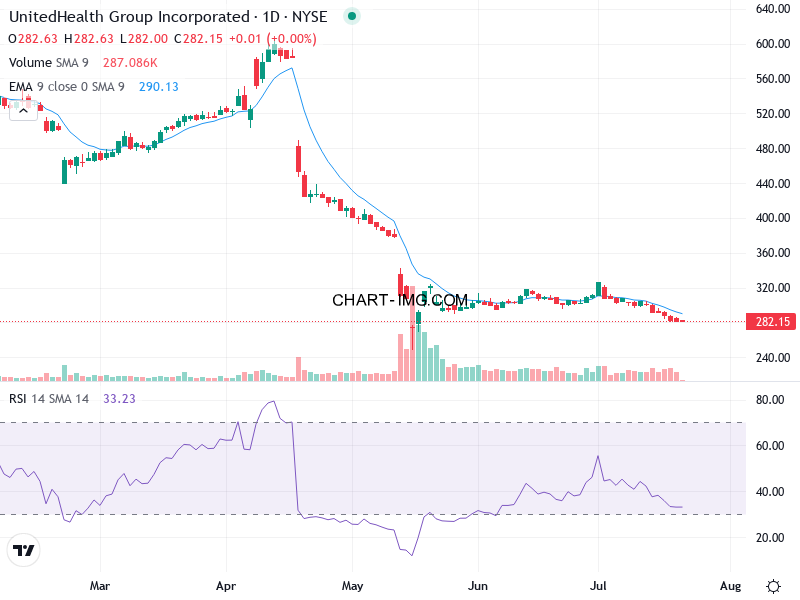800x600 pixels.
Task: Click the Jul label on time axis
Action: pos(598,586)
